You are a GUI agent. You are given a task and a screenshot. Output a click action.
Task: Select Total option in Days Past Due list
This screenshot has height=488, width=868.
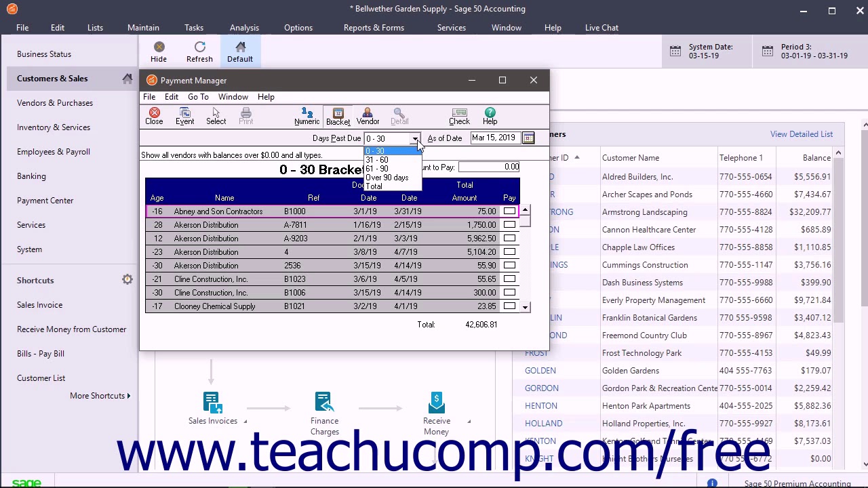[x=393, y=186]
